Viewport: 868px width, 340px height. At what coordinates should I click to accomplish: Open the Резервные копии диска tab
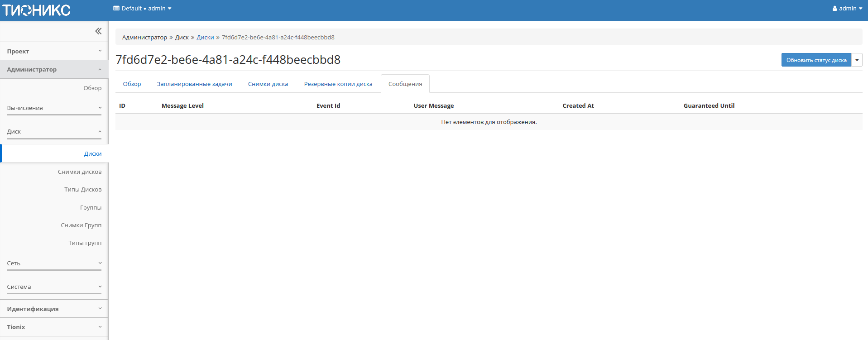[338, 84]
